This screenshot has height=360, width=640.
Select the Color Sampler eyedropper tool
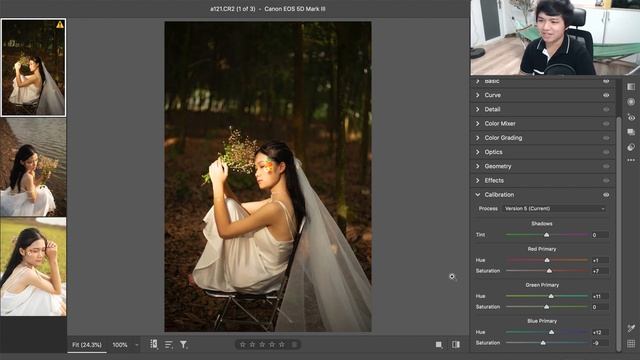click(x=631, y=328)
